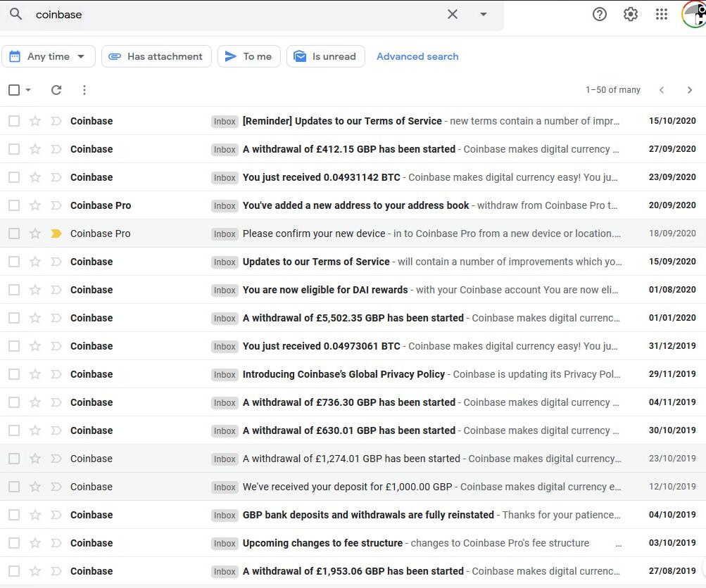Filter by Has attachment chip

click(156, 56)
